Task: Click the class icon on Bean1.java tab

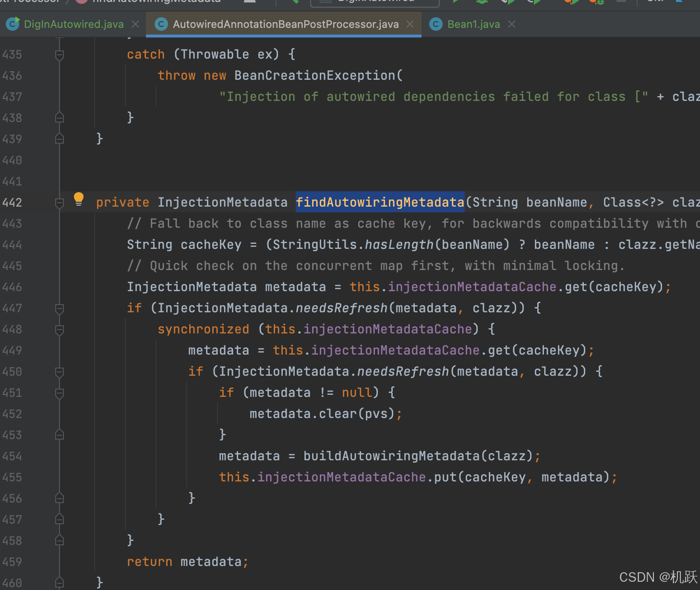Action: pos(435,24)
